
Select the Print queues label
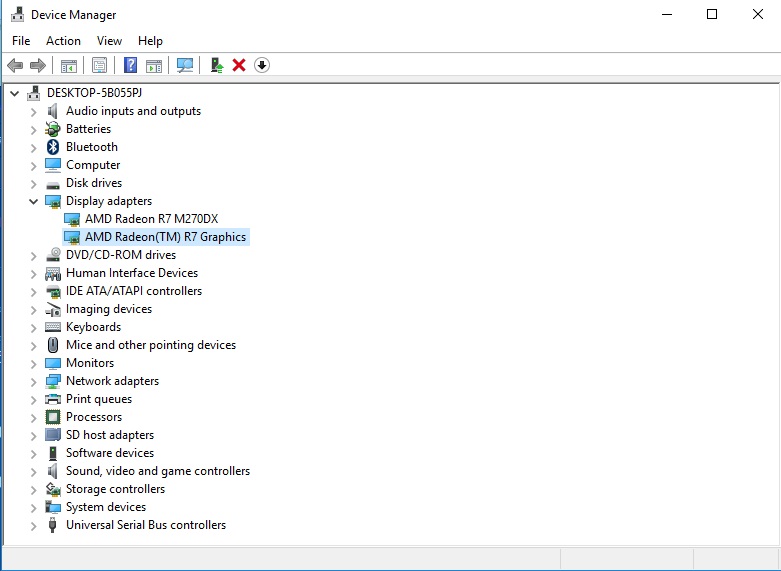[99, 399]
